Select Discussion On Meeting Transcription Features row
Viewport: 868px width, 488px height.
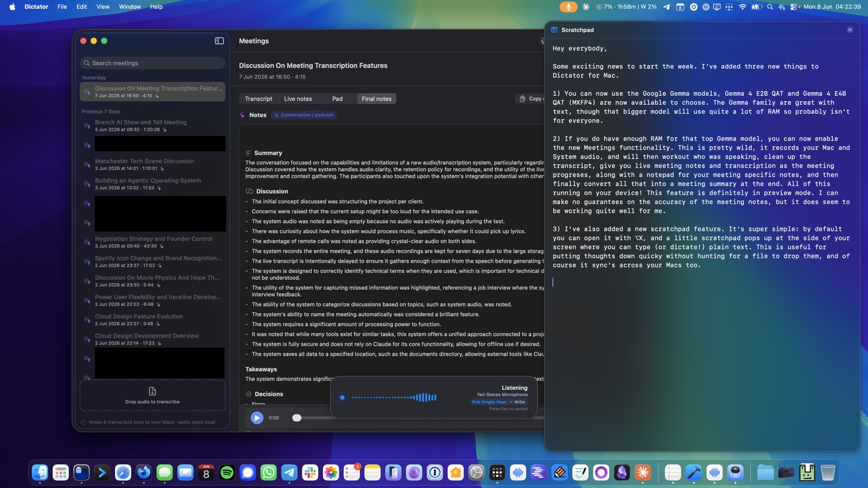153,92
